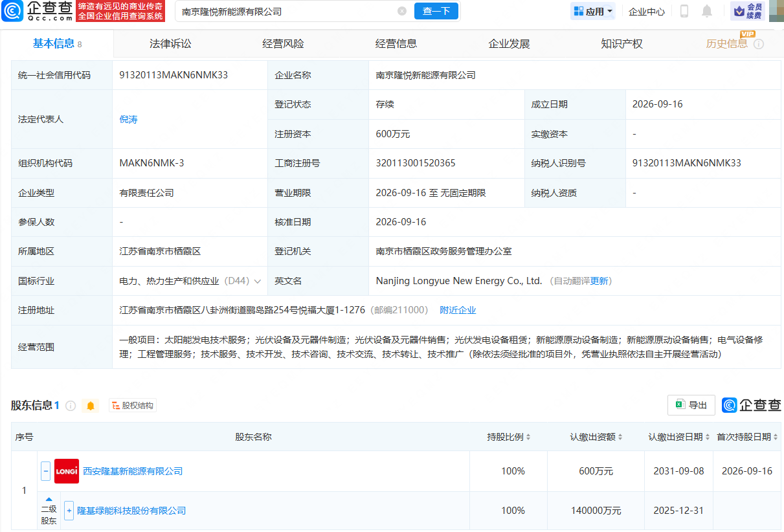Click the Qcc 企查查 logo
The width and height of the screenshot is (784, 532).
(37, 11)
